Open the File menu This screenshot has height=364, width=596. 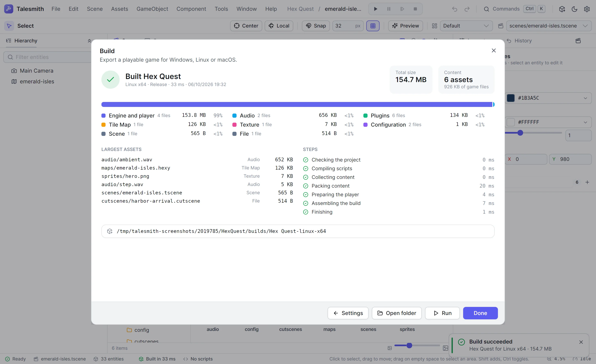56,9
